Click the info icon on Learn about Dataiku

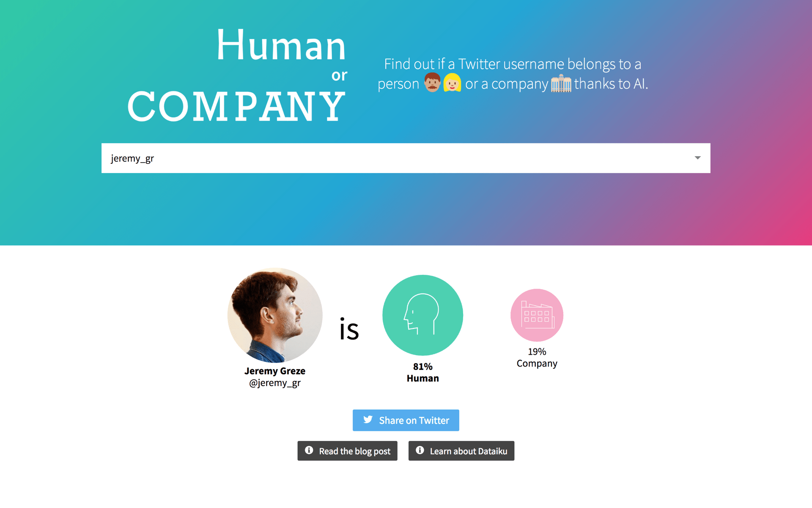420,451
